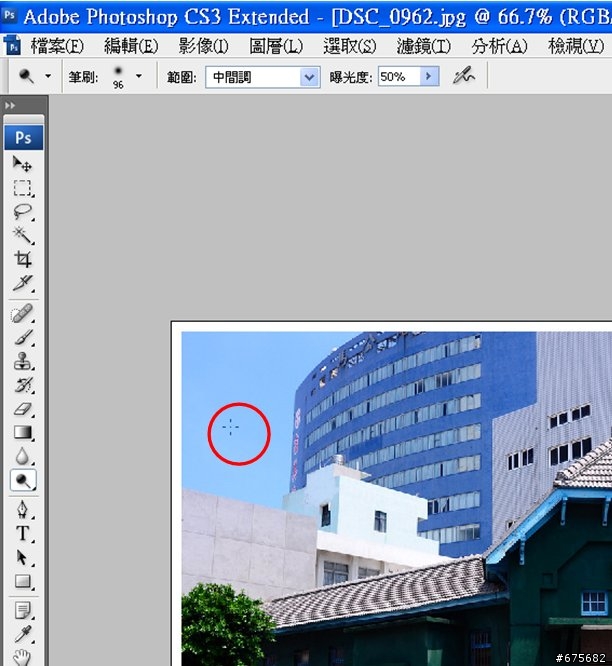Select the Magic Wand tool

pos(22,235)
